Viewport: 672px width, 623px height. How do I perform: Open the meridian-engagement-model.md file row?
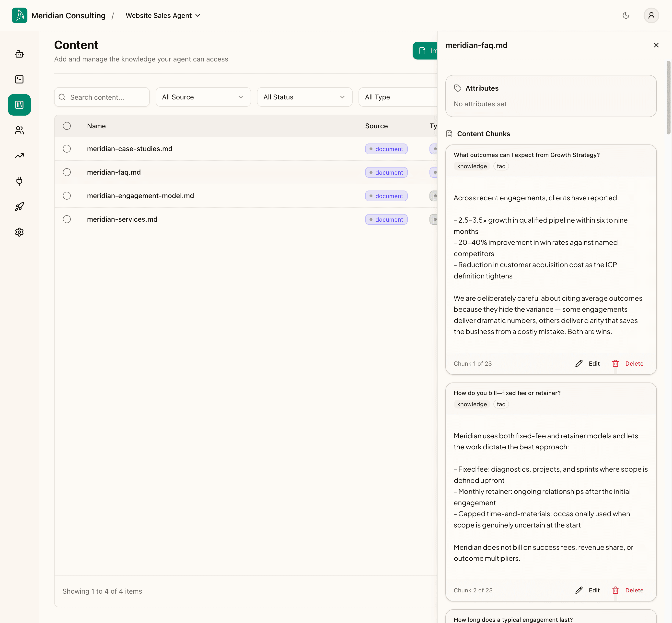tap(245, 196)
